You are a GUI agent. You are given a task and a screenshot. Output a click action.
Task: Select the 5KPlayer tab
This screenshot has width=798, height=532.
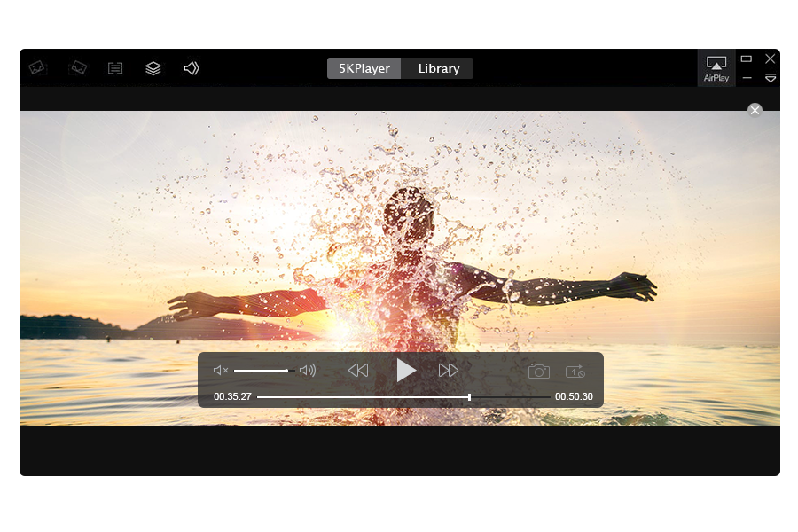[364, 68]
